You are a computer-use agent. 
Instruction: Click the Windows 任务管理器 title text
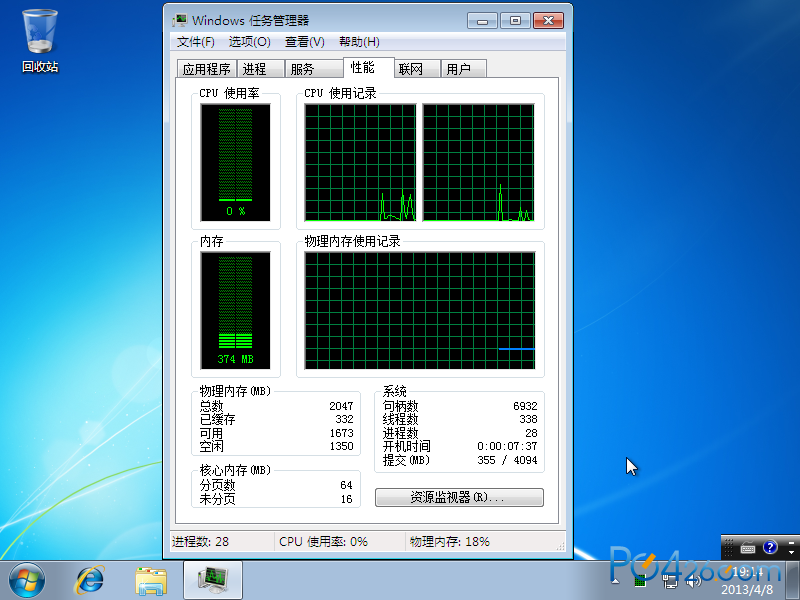251,20
